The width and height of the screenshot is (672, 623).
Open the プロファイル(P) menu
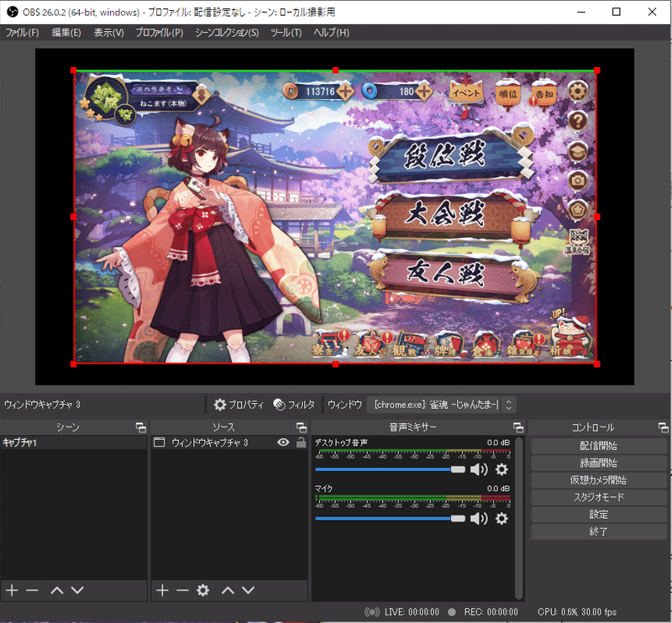pyautogui.click(x=160, y=33)
